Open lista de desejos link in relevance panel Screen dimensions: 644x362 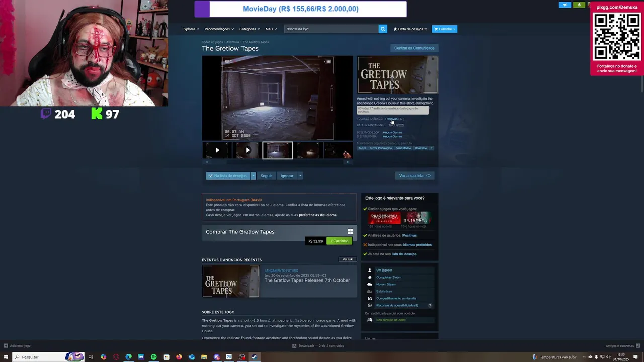click(404, 254)
